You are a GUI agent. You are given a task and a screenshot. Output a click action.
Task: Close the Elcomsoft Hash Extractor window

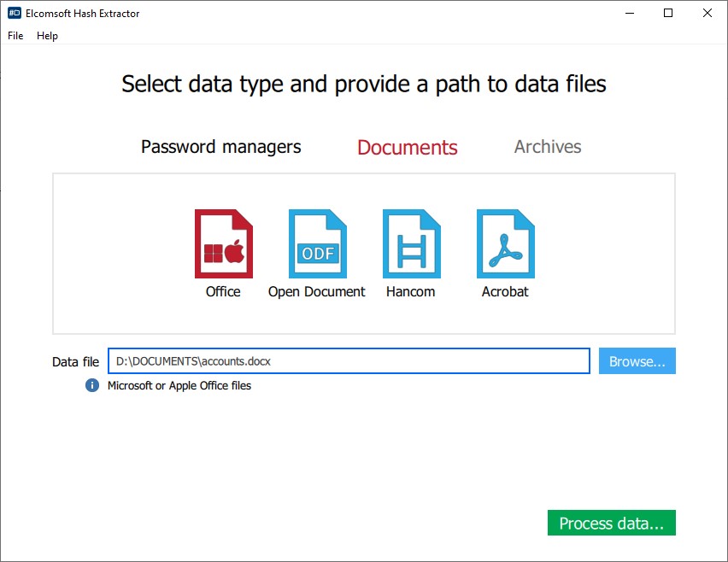pos(707,14)
